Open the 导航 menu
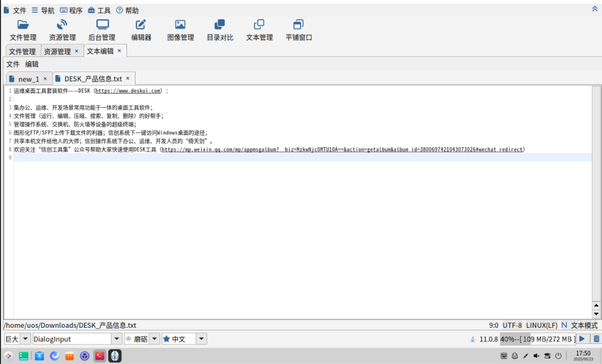 43,11
